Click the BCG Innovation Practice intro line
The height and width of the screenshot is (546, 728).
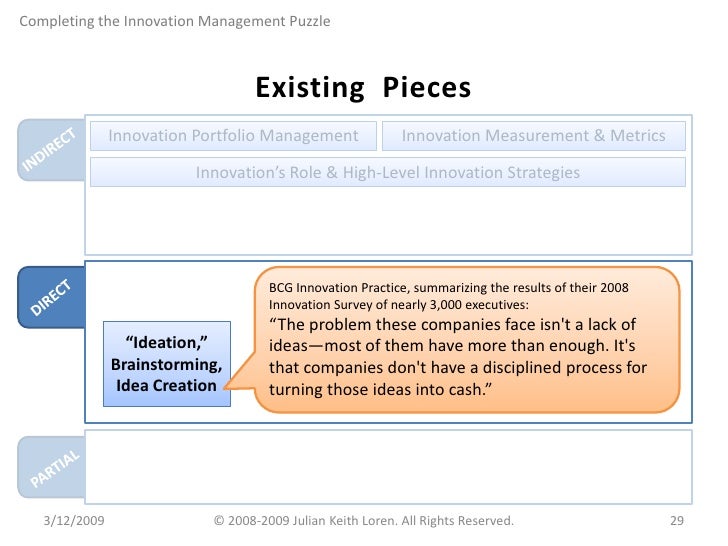448,296
